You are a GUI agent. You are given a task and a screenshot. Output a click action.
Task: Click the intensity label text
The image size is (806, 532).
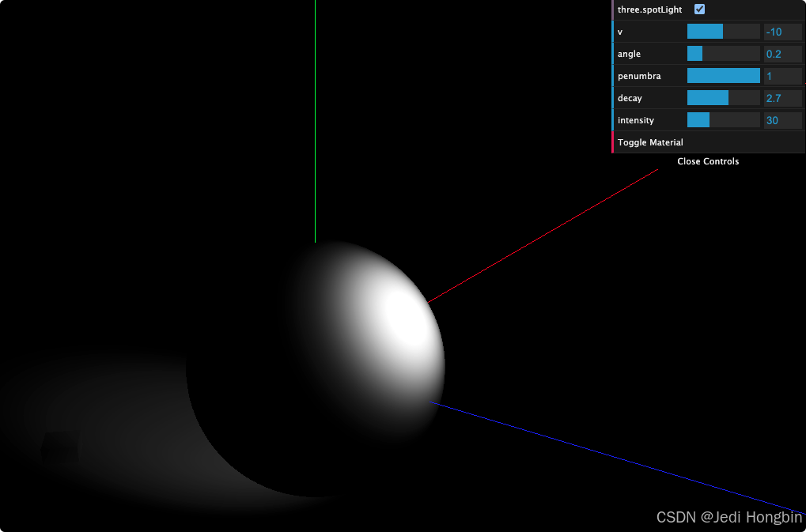[636, 120]
